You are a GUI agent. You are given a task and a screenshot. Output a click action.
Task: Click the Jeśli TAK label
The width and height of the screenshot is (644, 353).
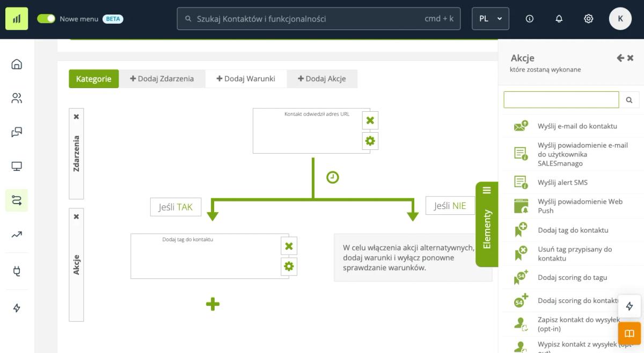pyautogui.click(x=175, y=207)
